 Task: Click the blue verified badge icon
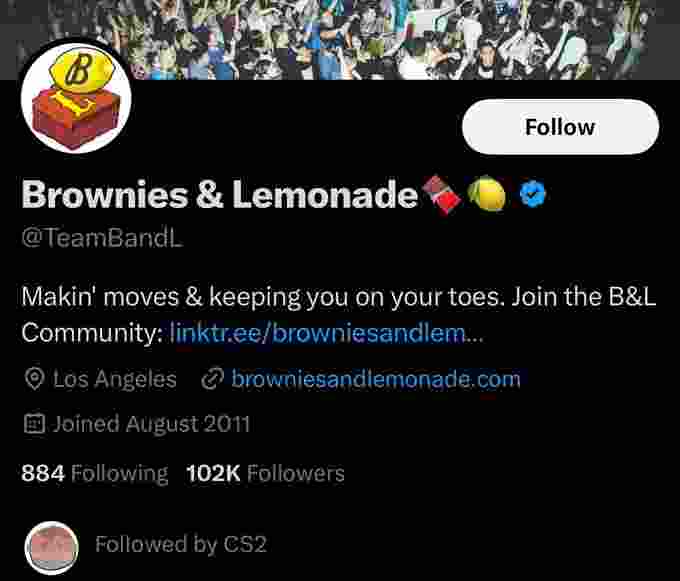point(533,194)
